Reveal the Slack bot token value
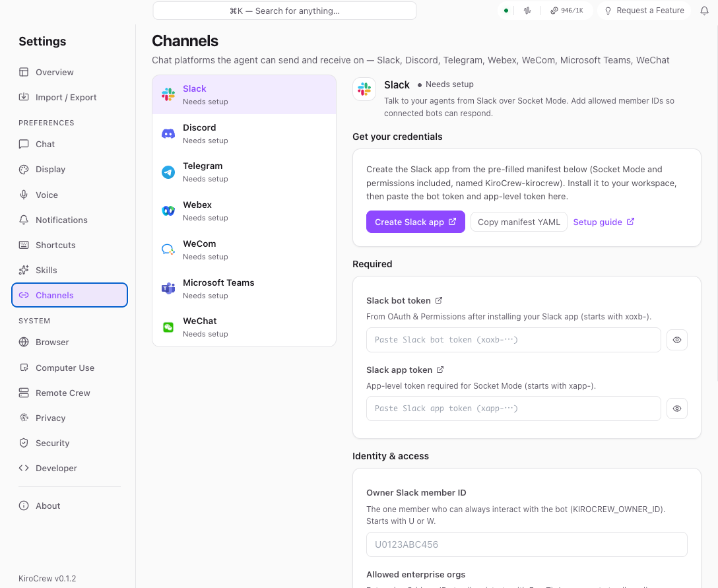Viewport: 718px width, 588px height. [x=677, y=340]
